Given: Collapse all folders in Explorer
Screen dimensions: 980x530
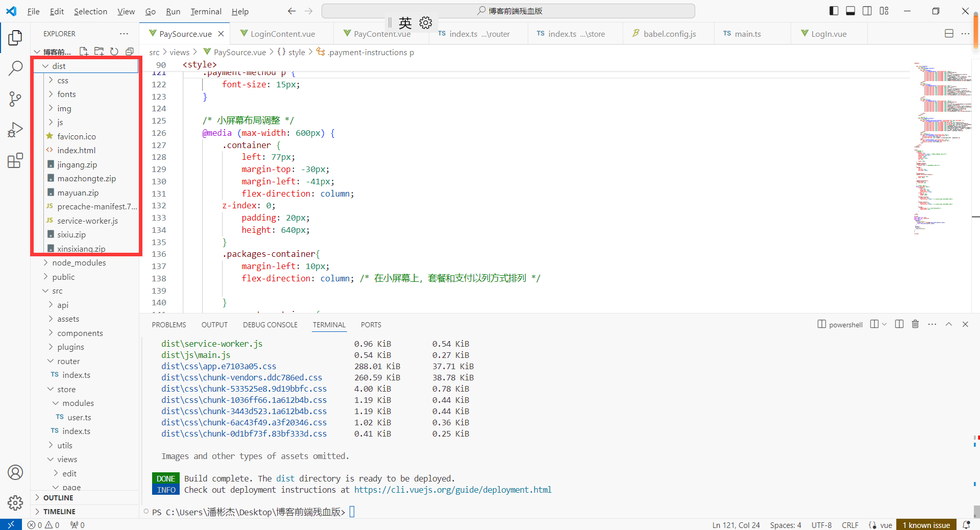Looking at the screenshot, I should click(130, 52).
